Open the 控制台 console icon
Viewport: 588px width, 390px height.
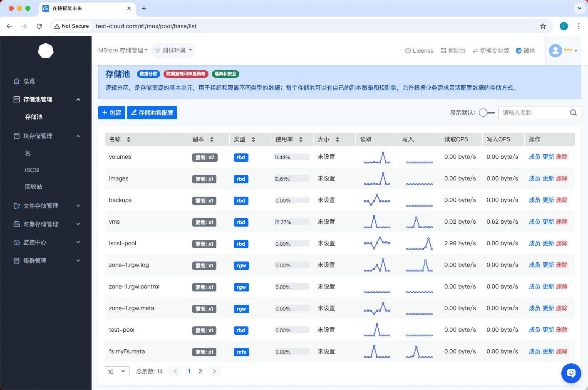coord(443,51)
